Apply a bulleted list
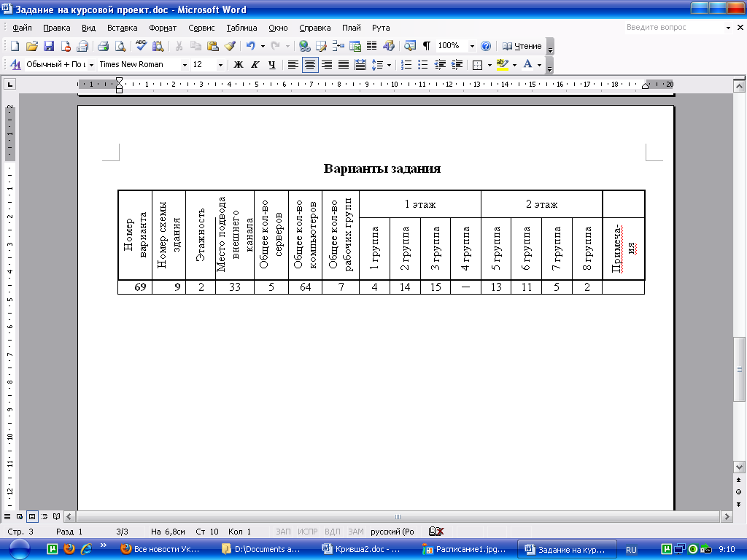 423,65
